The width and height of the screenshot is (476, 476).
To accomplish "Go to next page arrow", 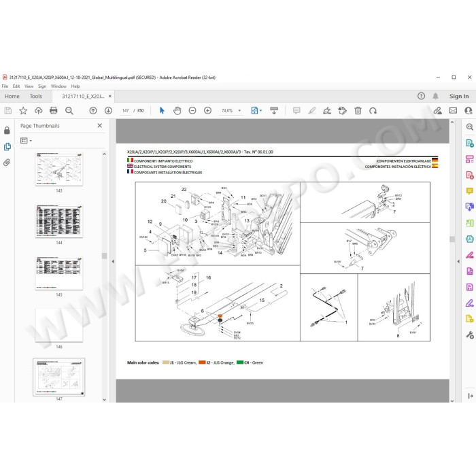I will pyautogui.click(x=108, y=111).
